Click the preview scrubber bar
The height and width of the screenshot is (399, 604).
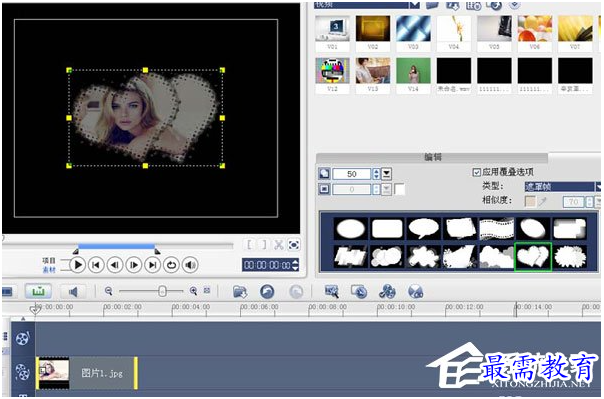[118, 246]
